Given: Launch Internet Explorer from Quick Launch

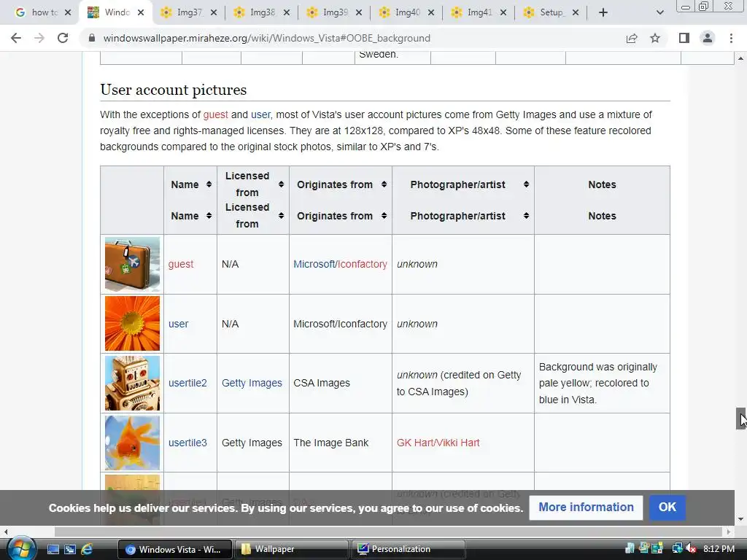Looking at the screenshot, I should (x=87, y=549).
